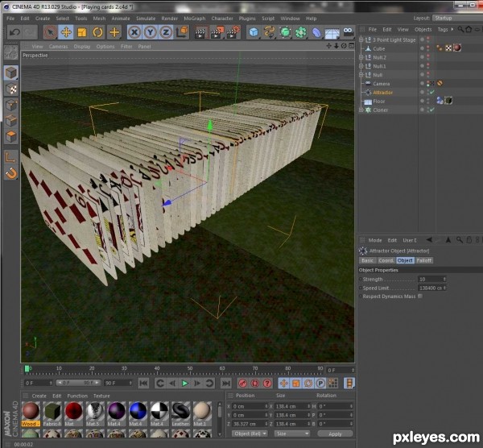This screenshot has height=448, width=483.
Task: Open the File menu
Action: [x=10, y=19]
